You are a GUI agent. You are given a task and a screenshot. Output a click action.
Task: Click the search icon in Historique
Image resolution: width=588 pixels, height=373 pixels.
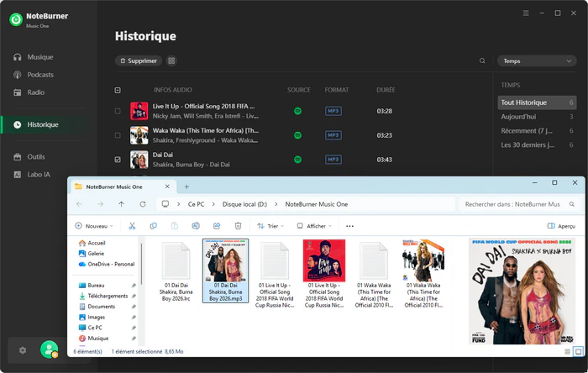click(x=482, y=60)
